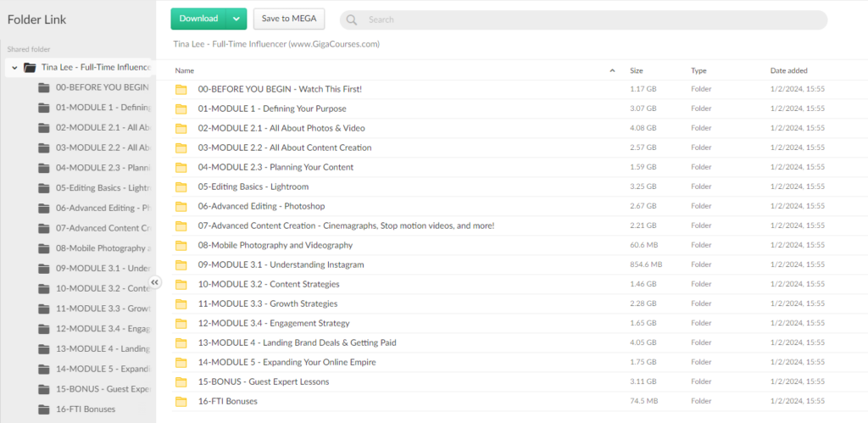This screenshot has width=868, height=423.
Task: Click the magnifying glass search icon
Action: (x=352, y=19)
